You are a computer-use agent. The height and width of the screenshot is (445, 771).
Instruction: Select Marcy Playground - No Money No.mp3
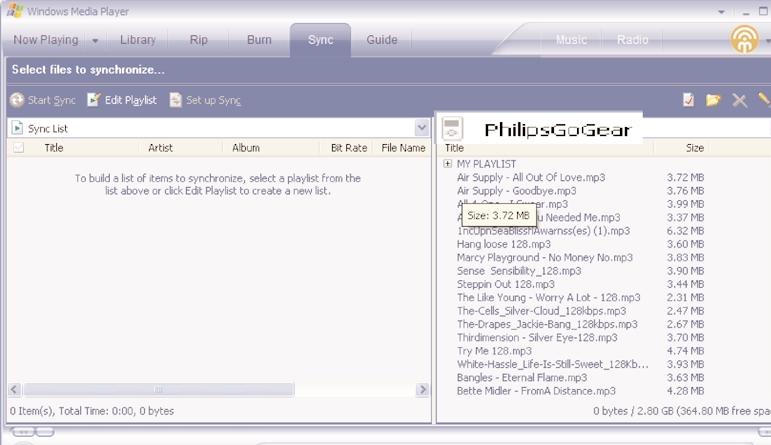(544, 258)
